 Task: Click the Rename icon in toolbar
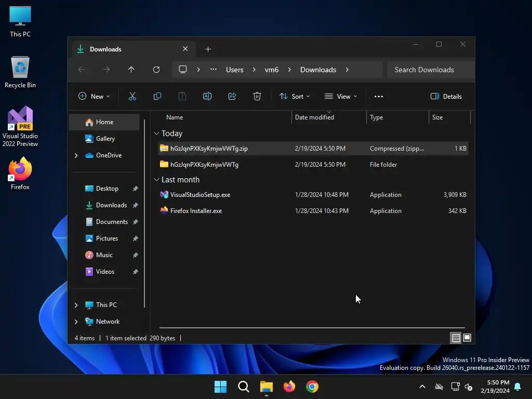click(207, 96)
